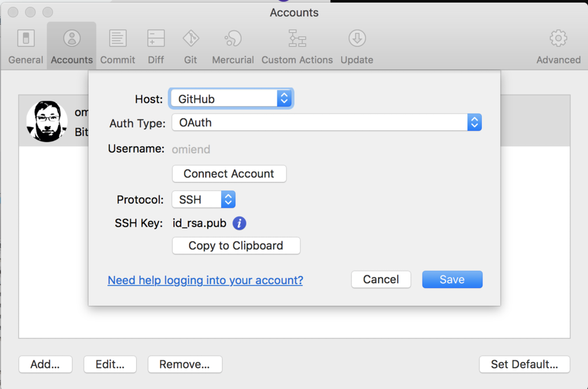Screen dimensions: 588x389
Task: Open the 'Need help logging into your account?' link
Action: [x=205, y=281]
